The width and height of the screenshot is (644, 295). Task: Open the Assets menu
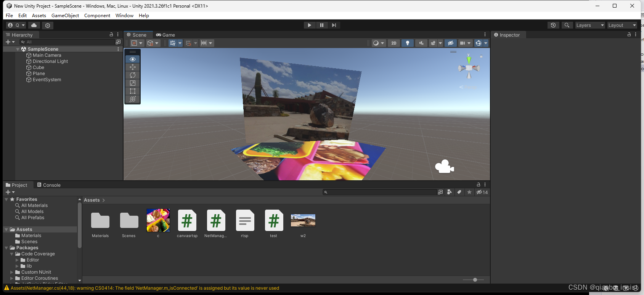point(39,16)
